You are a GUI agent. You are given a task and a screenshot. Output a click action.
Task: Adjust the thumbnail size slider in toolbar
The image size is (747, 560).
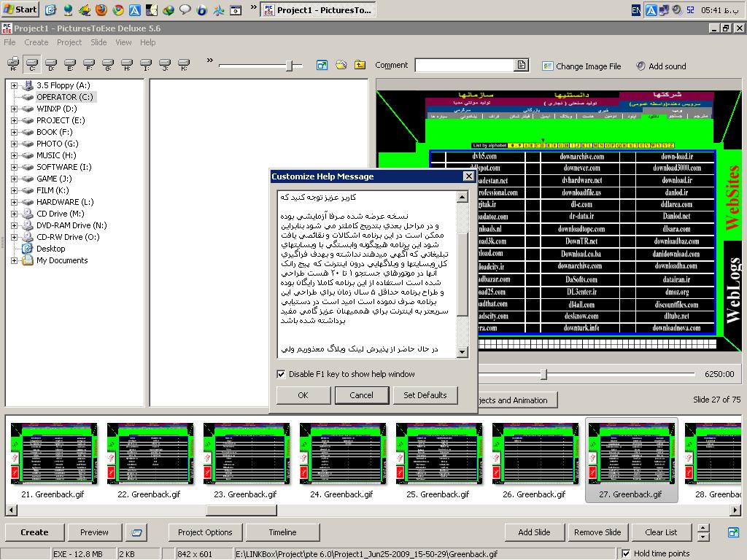coord(289,65)
